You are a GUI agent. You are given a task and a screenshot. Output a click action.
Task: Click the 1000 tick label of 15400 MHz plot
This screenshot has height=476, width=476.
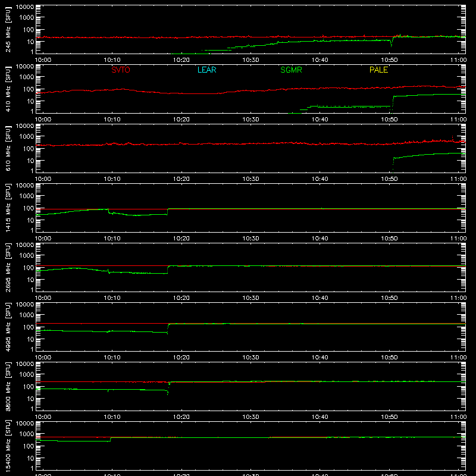click(x=27, y=434)
